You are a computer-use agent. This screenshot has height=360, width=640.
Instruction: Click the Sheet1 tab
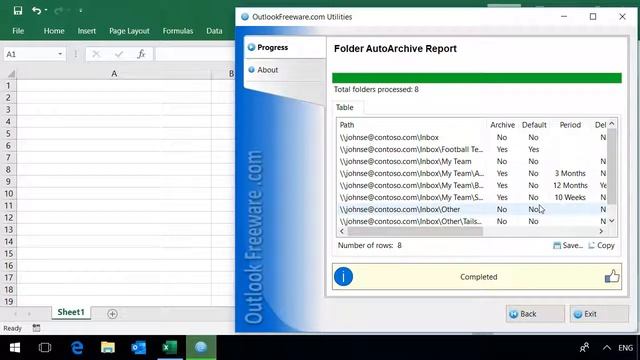click(71, 312)
